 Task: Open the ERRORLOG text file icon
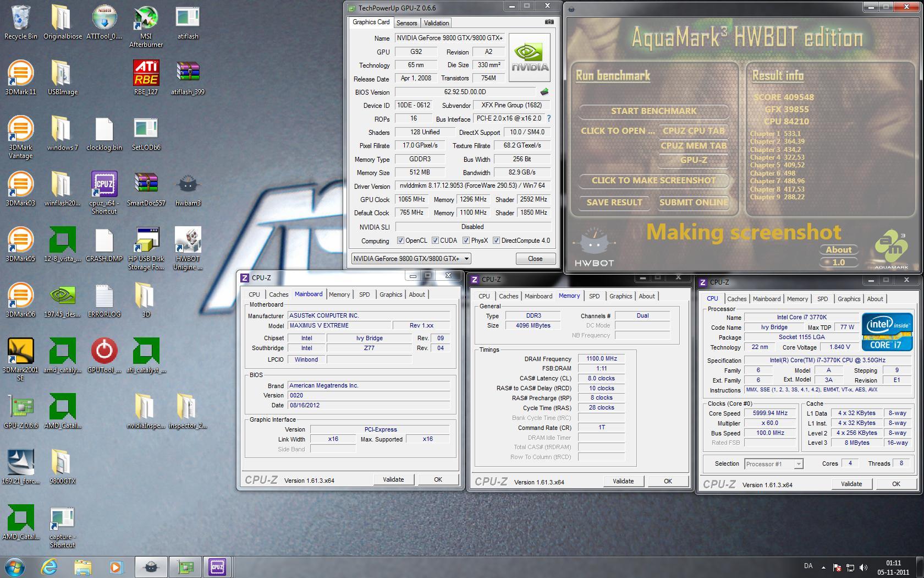[x=104, y=300]
